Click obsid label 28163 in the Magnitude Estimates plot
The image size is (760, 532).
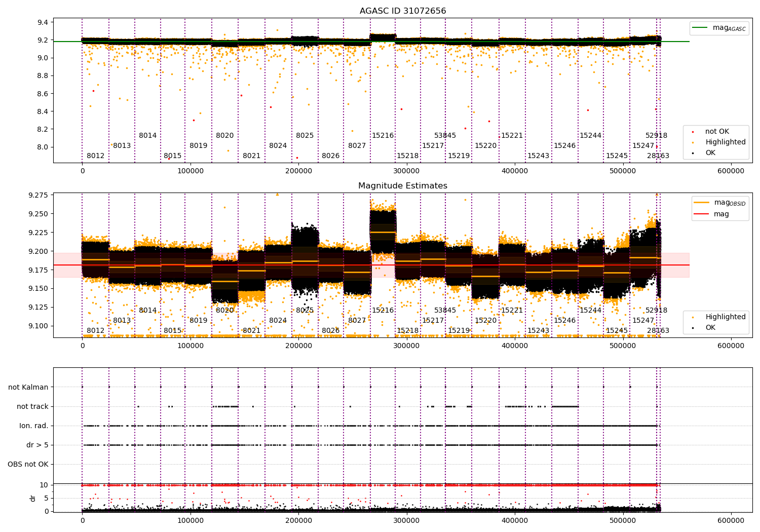click(x=658, y=331)
